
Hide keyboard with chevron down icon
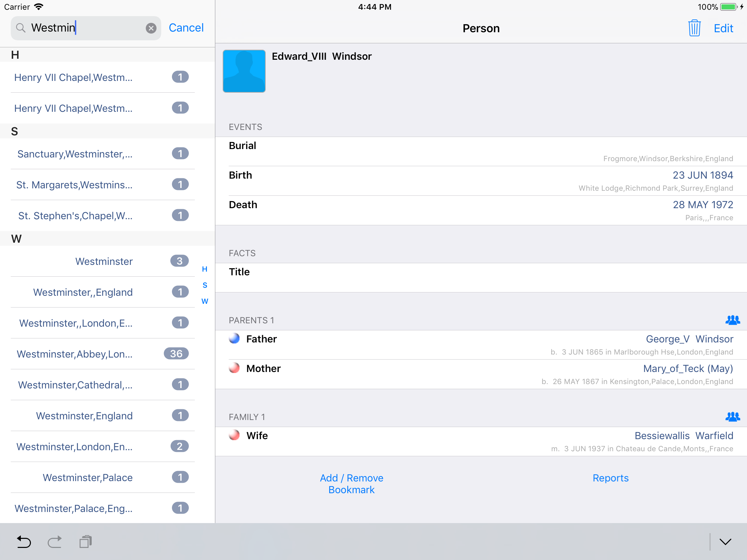(x=725, y=542)
